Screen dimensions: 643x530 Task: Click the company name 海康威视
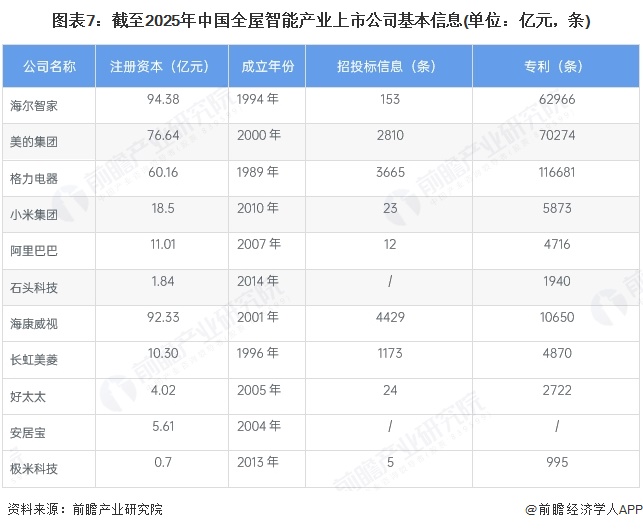coord(34,324)
